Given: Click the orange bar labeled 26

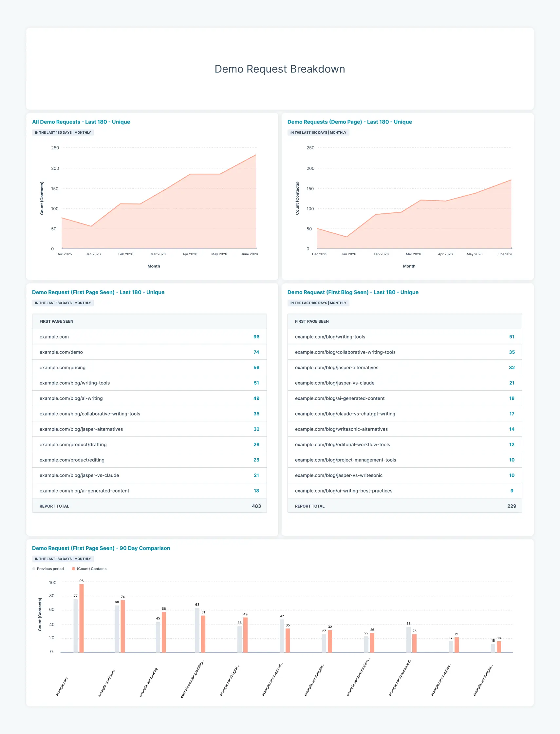Looking at the screenshot, I should click(372, 643).
